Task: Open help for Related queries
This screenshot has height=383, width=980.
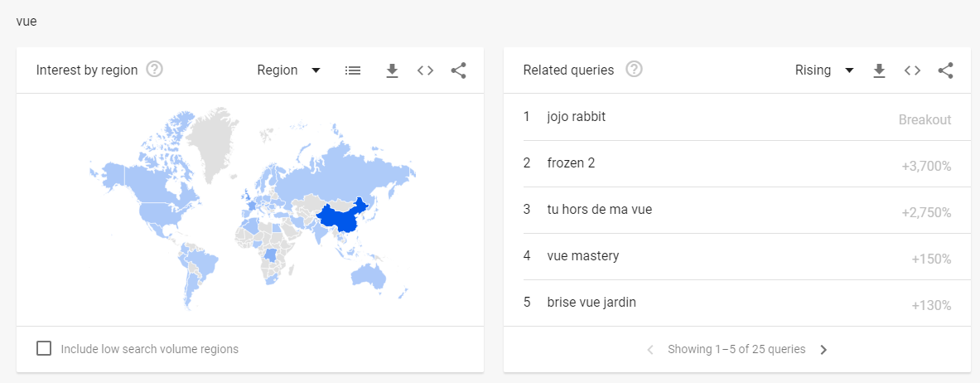Action: 635,70
